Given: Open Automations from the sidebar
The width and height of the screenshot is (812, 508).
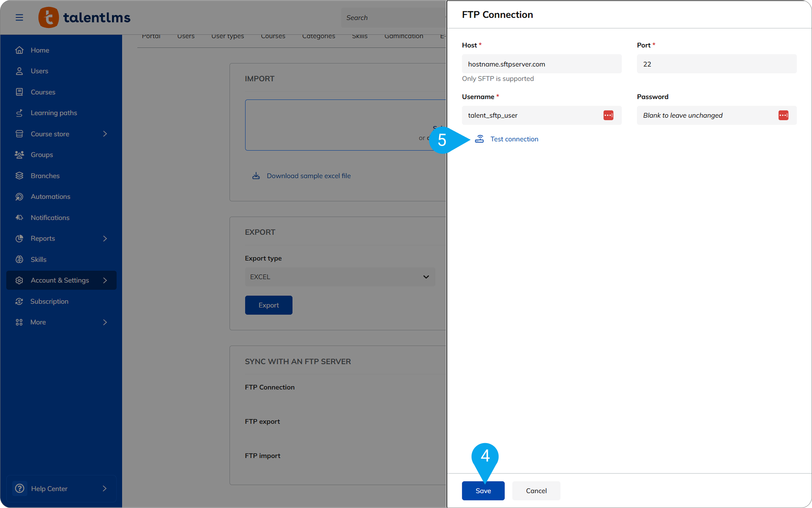Looking at the screenshot, I should pos(50,196).
